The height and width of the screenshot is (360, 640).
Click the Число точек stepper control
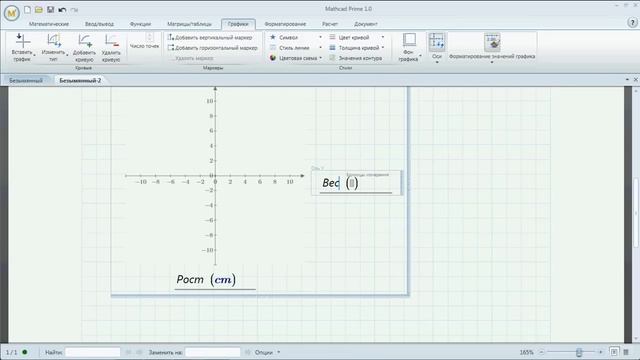(x=149, y=37)
